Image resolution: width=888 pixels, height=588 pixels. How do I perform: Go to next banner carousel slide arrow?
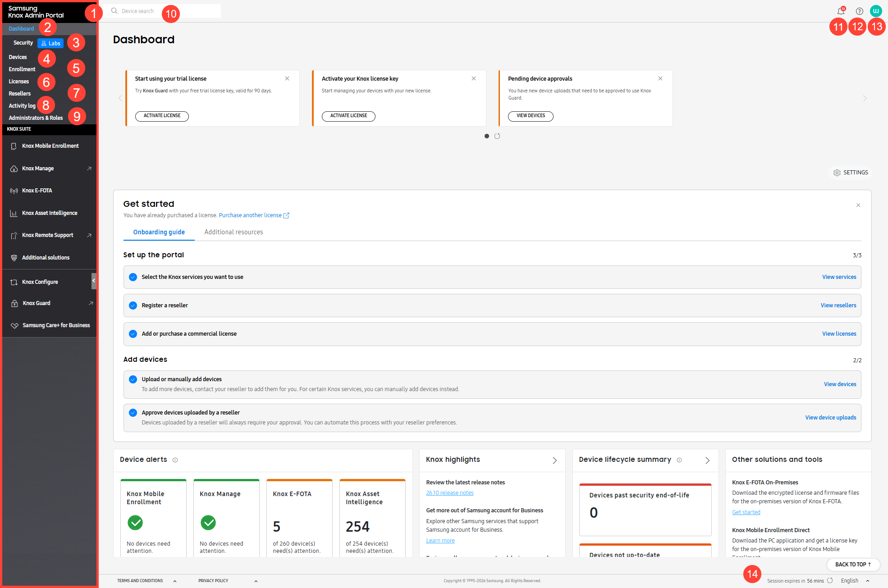coord(865,98)
